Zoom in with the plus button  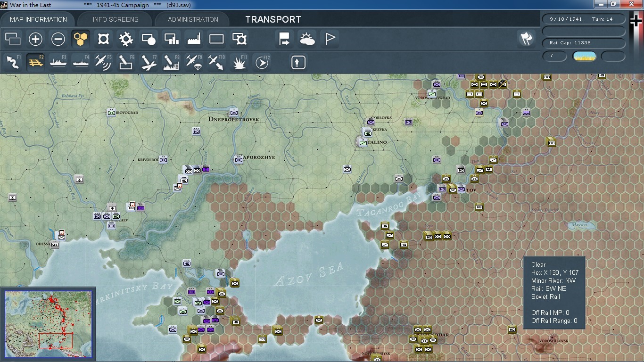tap(35, 39)
